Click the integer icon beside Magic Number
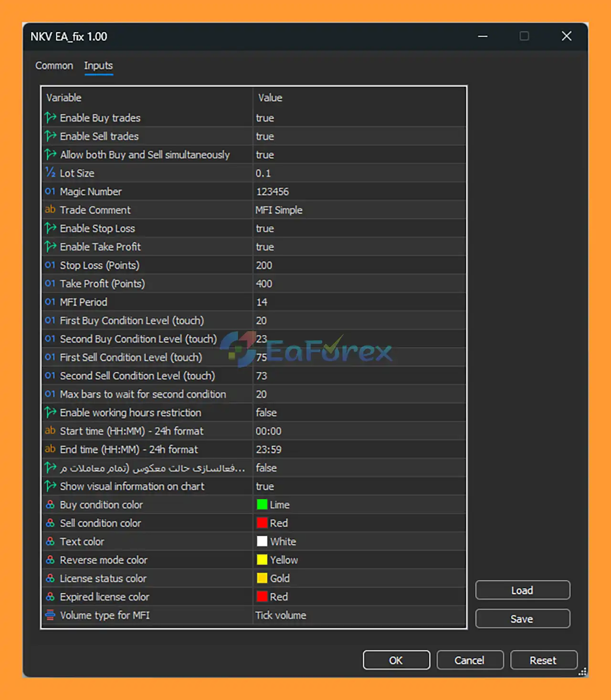611x700 pixels. tap(50, 191)
